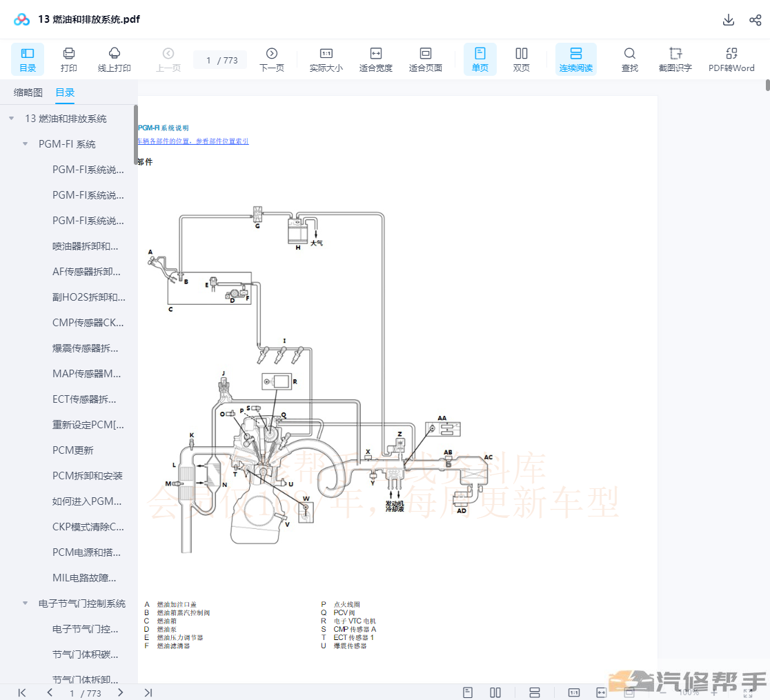The height and width of the screenshot is (700, 770).
Task: Open outline entry PCM电源和搭...
Action: (x=86, y=552)
